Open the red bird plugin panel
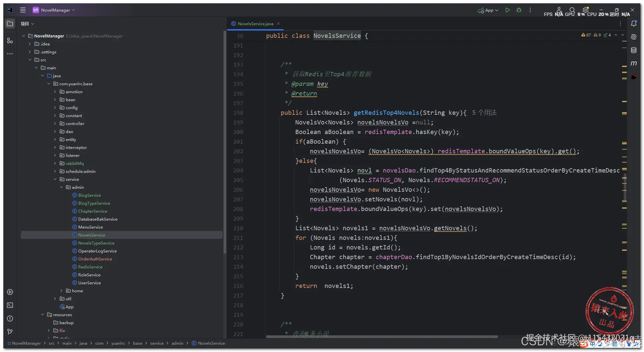644x352 pixels. point(634,77)
